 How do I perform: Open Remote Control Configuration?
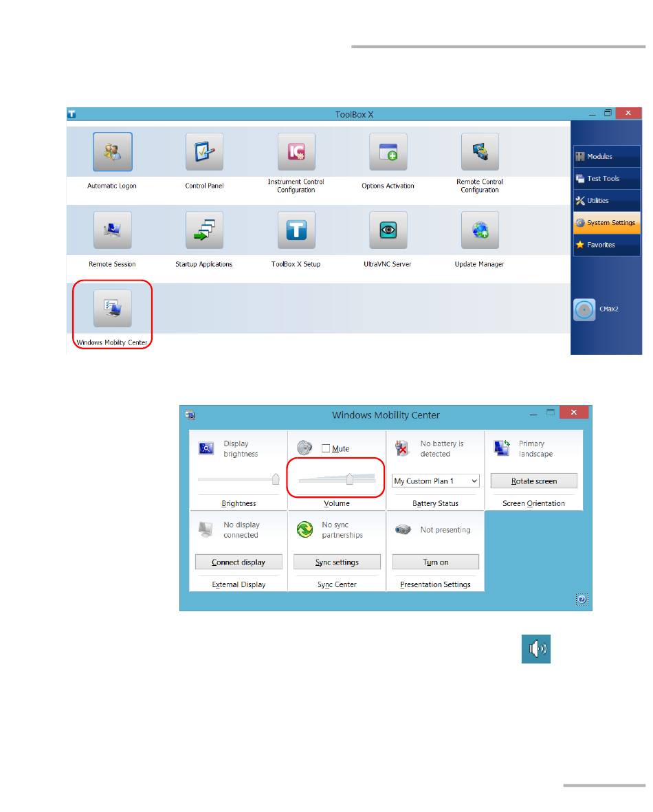pos(480,151)
